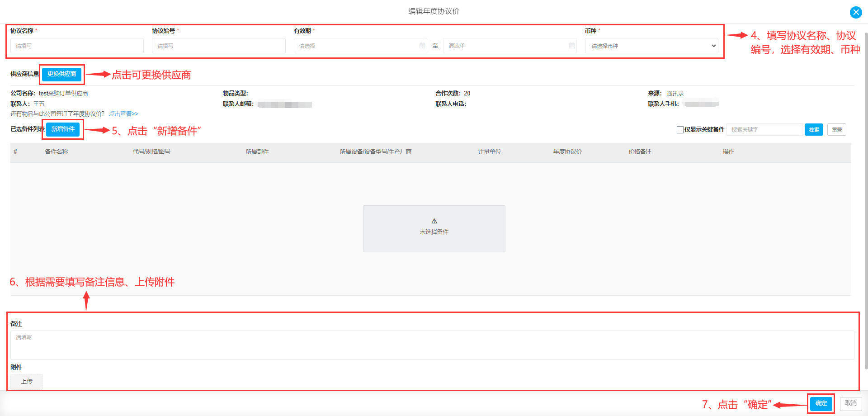Click the 备注 text area
This screenshot has height=416, width=868.
(x=432, y=345)
